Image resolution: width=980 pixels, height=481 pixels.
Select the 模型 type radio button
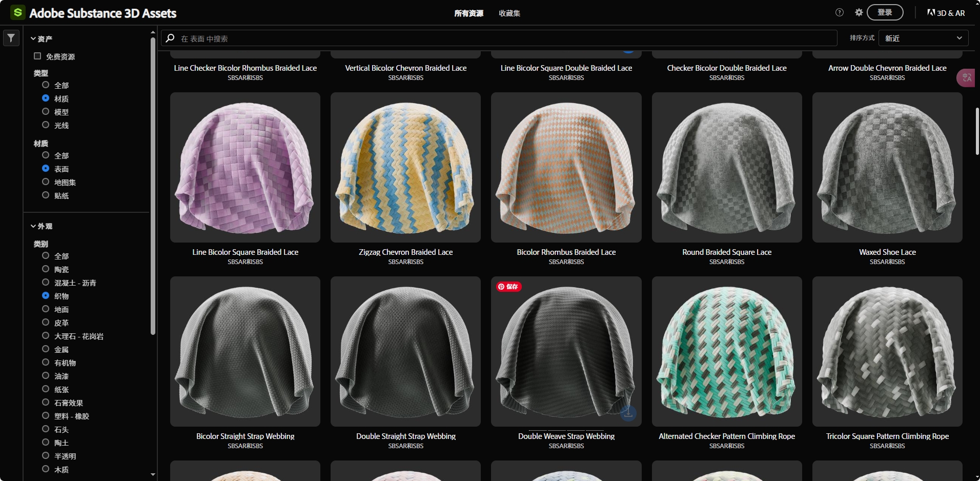[46, 111]
